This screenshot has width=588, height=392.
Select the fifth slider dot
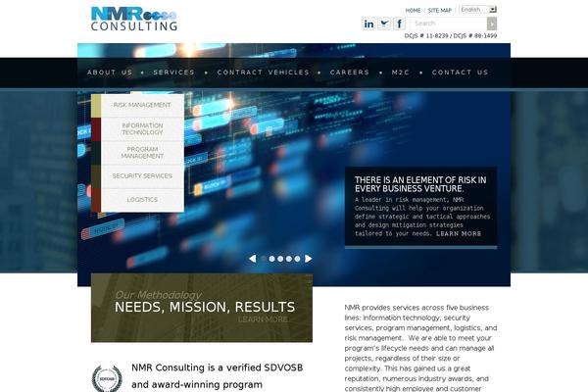pyautogui.click(x=297, y=259)
